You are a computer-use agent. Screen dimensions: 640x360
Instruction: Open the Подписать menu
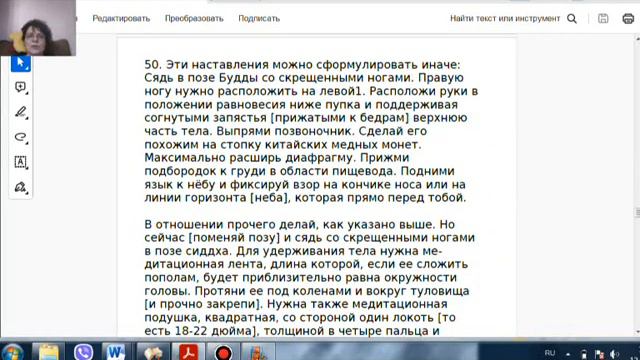tap(259, 18)
